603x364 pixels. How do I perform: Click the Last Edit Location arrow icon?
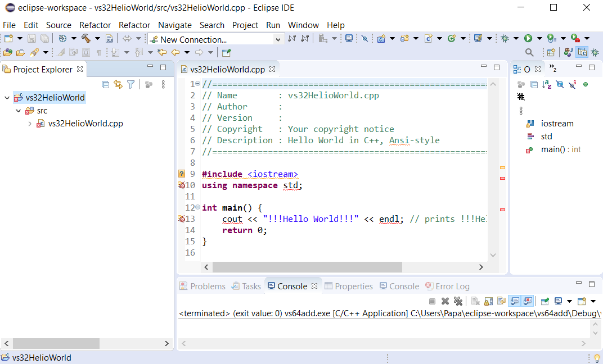click(163, 52)
